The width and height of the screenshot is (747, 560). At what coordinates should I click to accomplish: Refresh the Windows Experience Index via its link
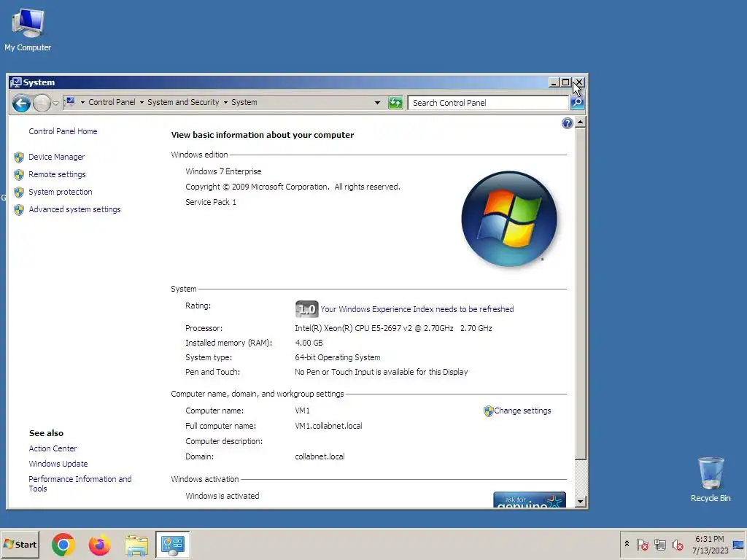click(x=417, y=309)
